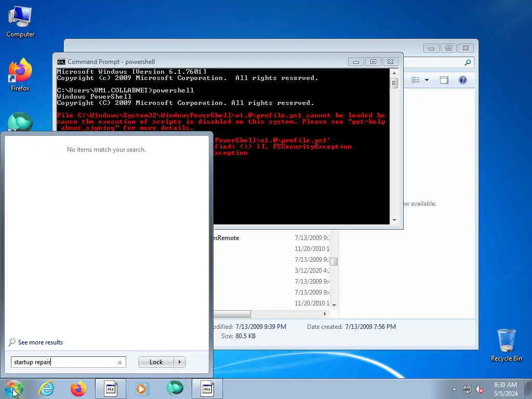
Task: Open the Explorer view options dropdown arrow
Action: click(427, 80)
